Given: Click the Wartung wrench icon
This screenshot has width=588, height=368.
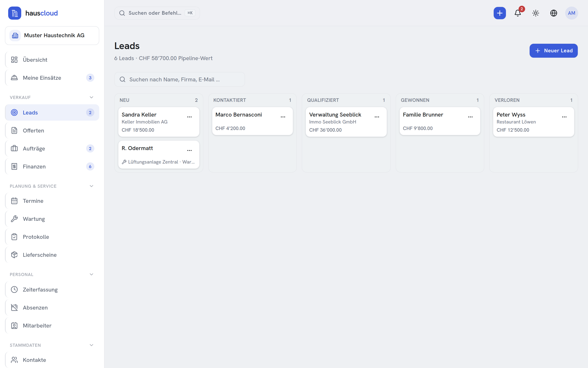Looking at the screenshot, I should click(14, 219).
